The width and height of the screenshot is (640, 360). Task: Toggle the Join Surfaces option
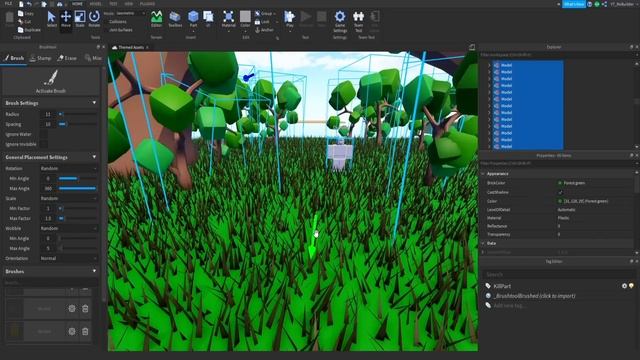click(120, 30)
